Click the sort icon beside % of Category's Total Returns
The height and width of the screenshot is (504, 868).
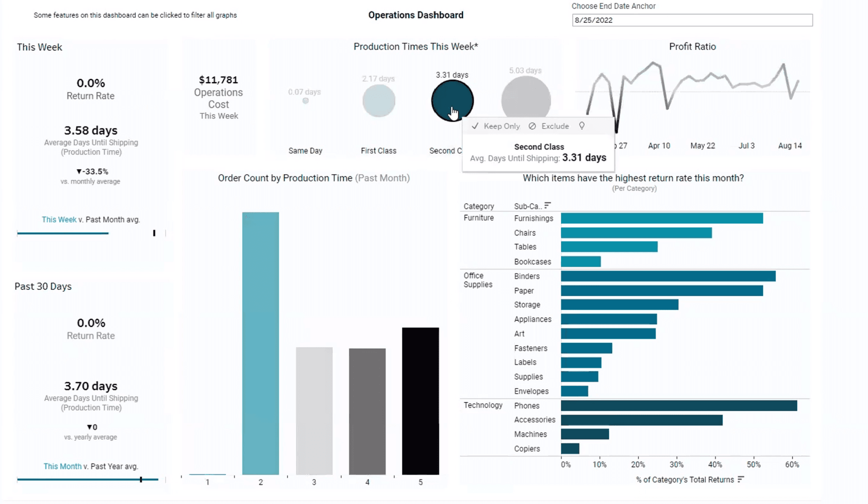click(x=741, y=479)
